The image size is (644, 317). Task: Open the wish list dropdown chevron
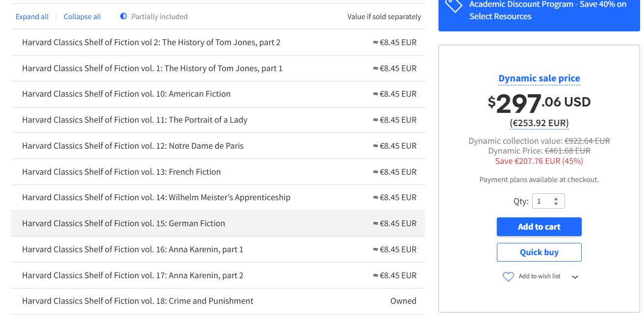coord(575,277)
